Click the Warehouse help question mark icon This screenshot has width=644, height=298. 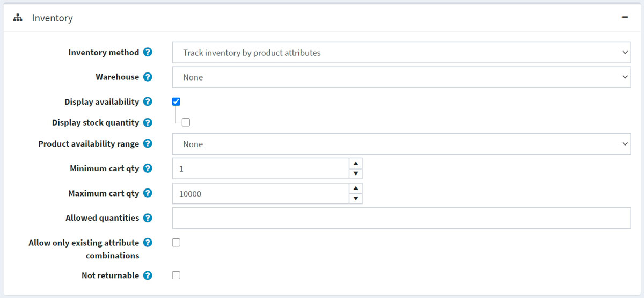point(148,77)
